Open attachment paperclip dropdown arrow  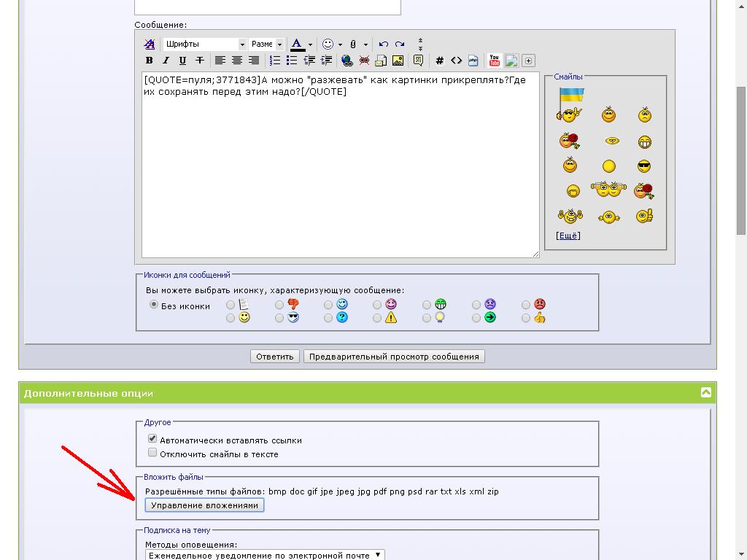[365, 44]
